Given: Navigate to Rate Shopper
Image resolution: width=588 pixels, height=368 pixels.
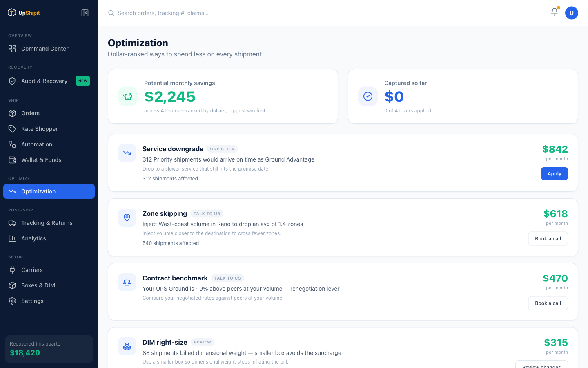Looking at the screenshot, I should click(x=49, y=129).
